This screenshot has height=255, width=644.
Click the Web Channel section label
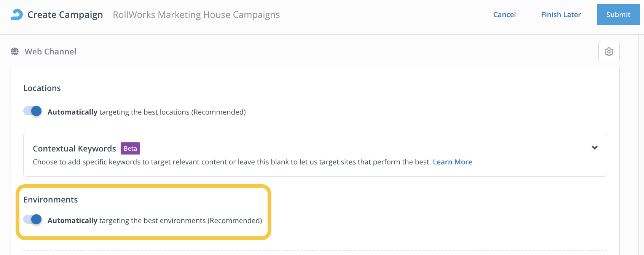(50, 52)
